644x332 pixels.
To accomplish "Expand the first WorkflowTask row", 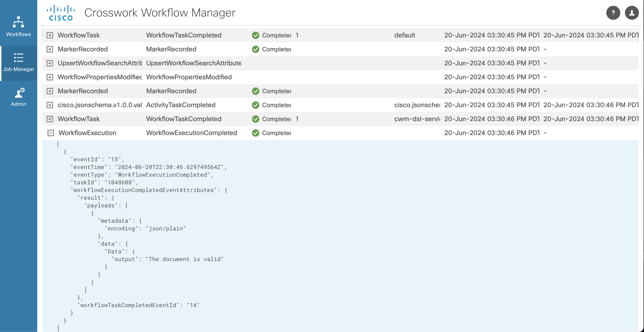I will (50, 35).
